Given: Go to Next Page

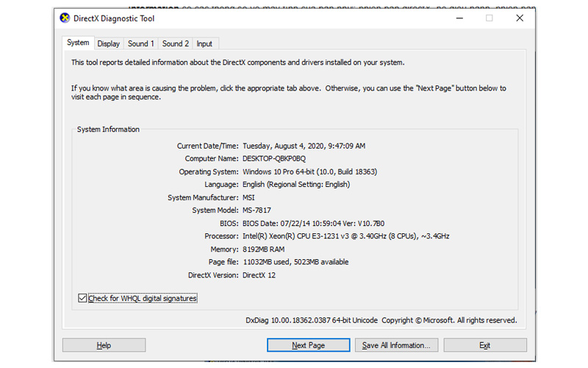Looking at the screenshot, I should coord(308,345).
